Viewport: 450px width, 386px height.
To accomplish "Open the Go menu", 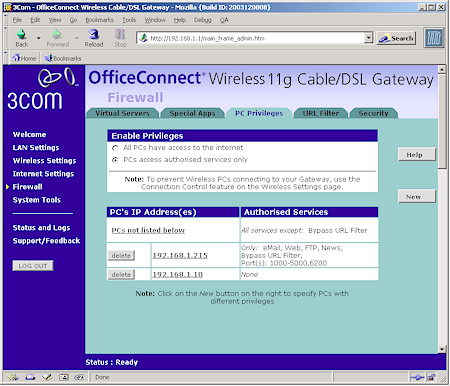I will pyautogui.click(x=73, y=20).
